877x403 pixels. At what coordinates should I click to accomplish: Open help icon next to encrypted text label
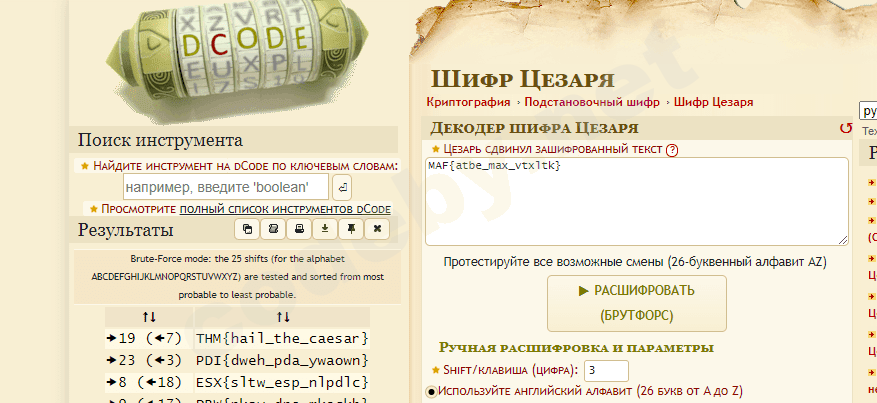[672, 150]
